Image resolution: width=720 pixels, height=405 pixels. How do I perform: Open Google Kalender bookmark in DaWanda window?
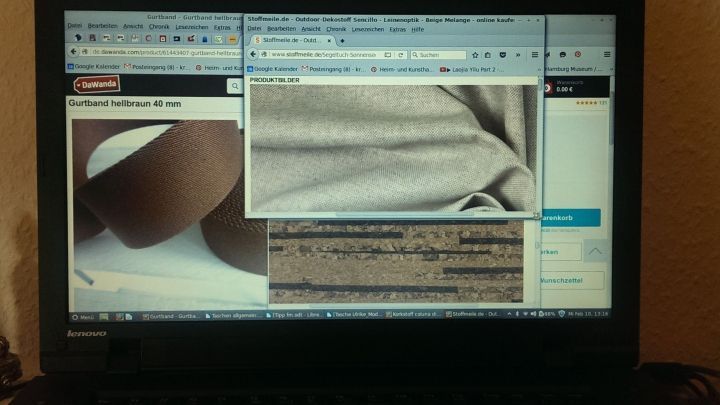(94, 67)
